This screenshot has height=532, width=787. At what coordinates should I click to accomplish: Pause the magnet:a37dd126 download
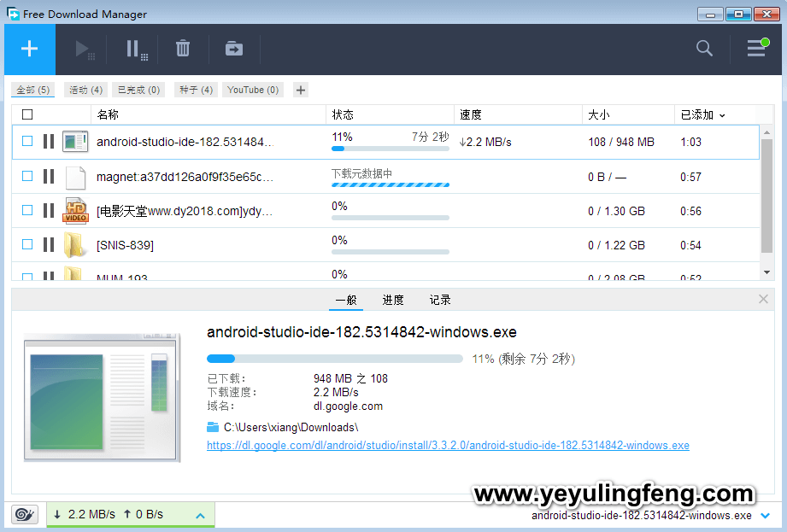point(49,177)
